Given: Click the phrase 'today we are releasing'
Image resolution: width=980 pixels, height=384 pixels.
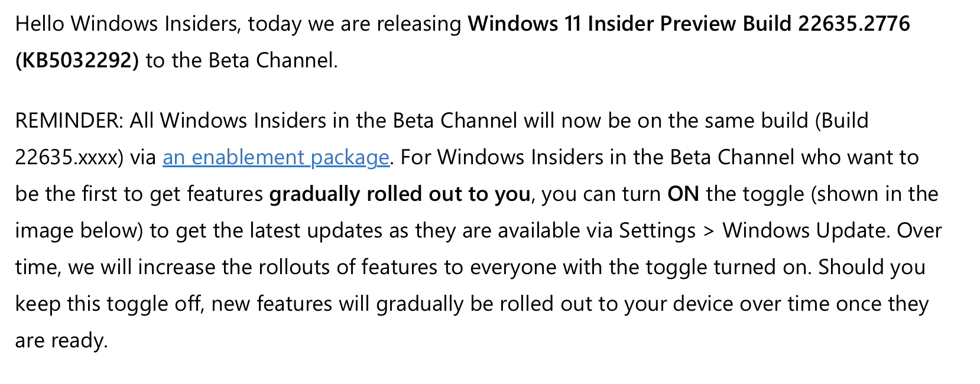Looking at the screenshot, I should (355, 24).
